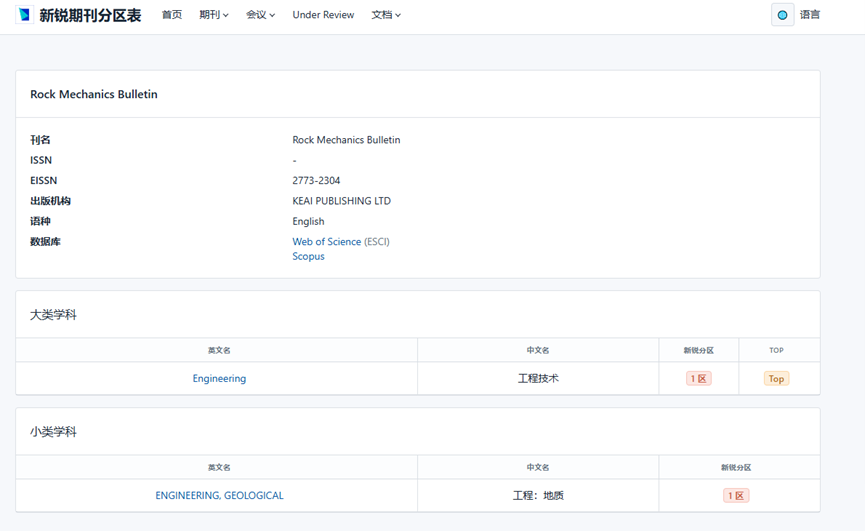This screenshot has width=865, height=531.
Task: Click the 1区 badge in 小类学科 table
Action: [x=736, y=496]
